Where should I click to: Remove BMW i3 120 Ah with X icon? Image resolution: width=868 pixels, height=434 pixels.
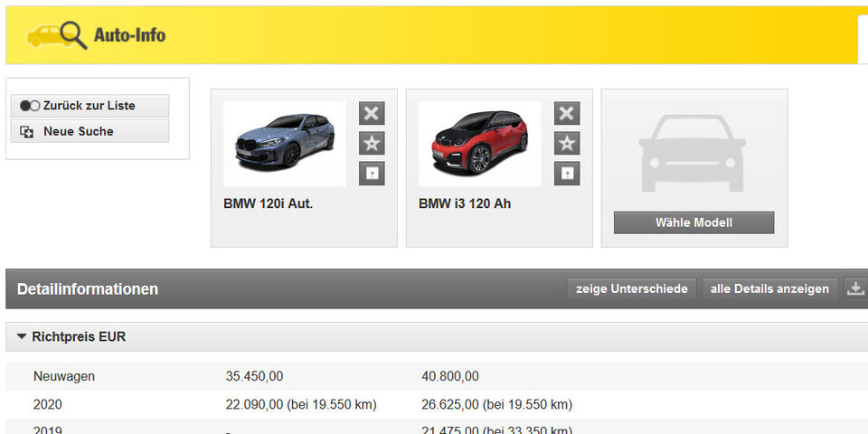pyautogui.click(x=567, y=114)
